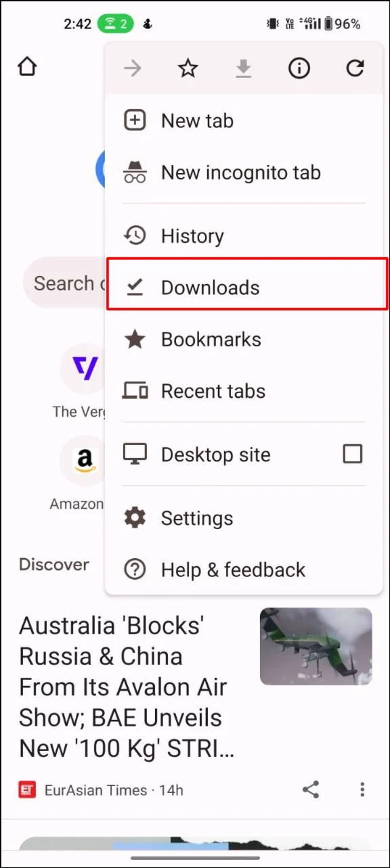Select Downloads in the menu
Viewport: 390px width, 868px height.
(247, 288)
